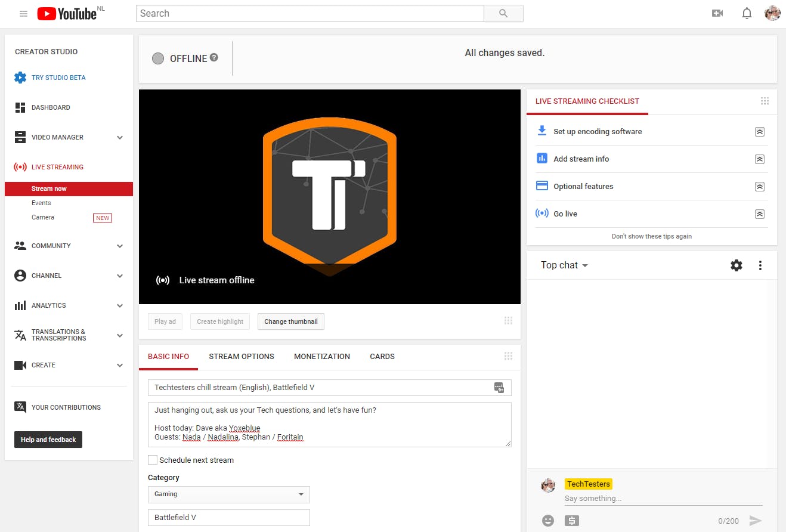Go to YouTube home via the logo
The height and width of the screenshot is (532, 786).
click(67, 14)
